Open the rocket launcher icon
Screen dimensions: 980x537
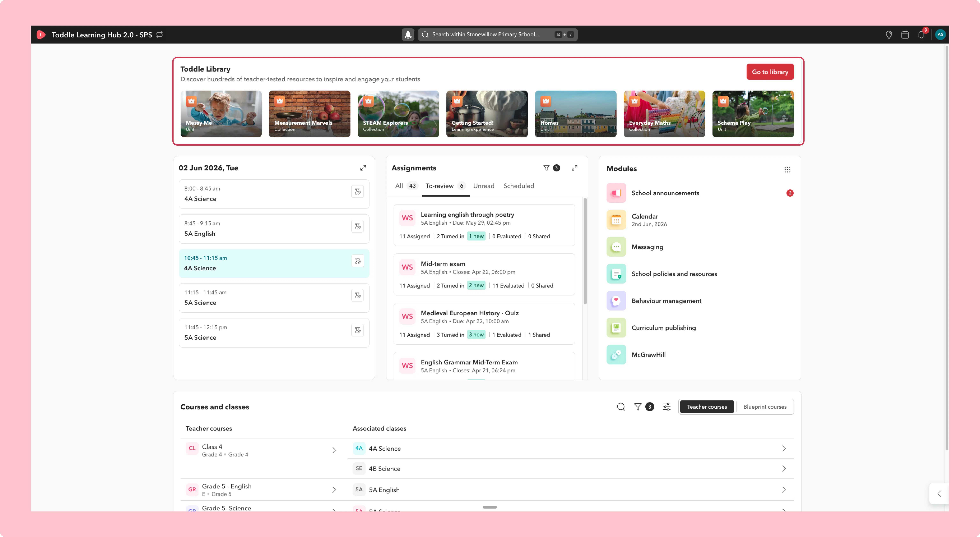tap(408, 35)
